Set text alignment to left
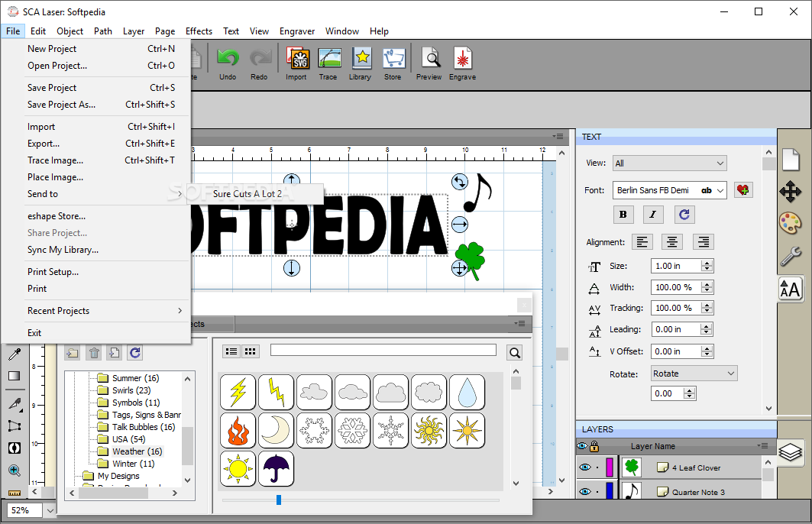This screenshot has height=524, width=812. point(642,242)
